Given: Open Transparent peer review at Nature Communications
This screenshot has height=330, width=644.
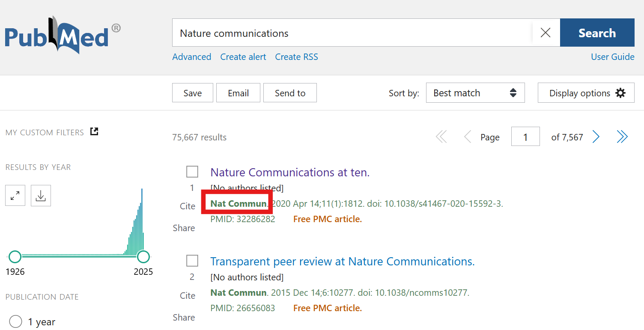Looking at the screenshot, I should [343, 262].
